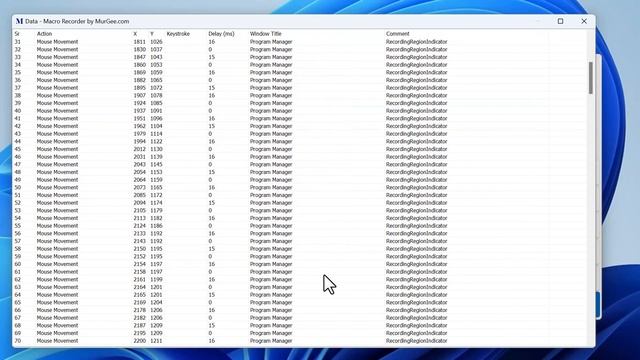Select the Mouse Movement action in row 32

pos(57,49)
